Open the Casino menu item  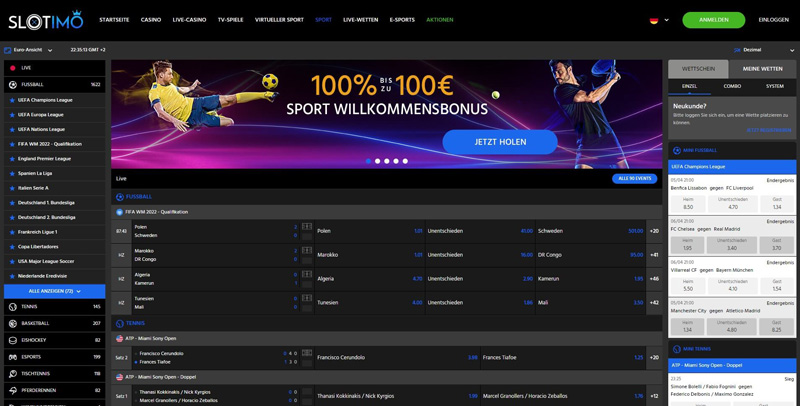tap(151, 20)
